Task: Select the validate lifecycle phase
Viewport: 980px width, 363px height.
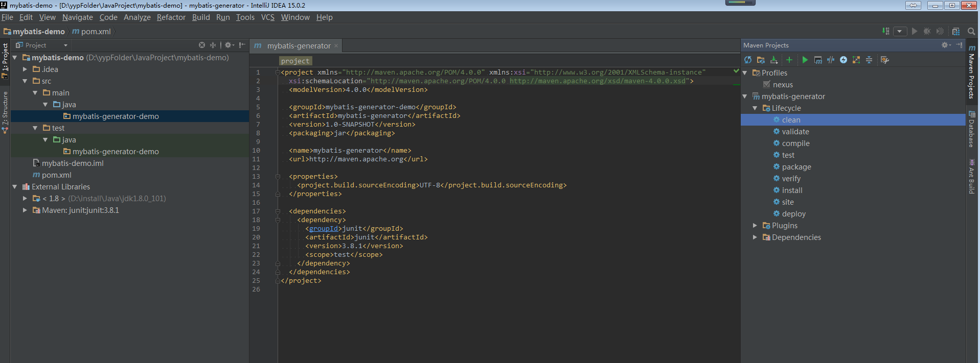Action: pyautogui.click(x=795, y=132)
